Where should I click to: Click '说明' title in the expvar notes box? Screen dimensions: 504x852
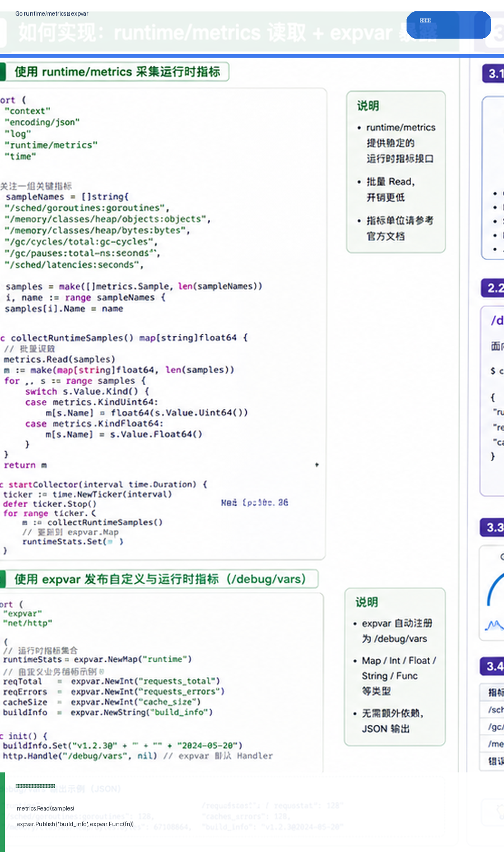point(366,602)
